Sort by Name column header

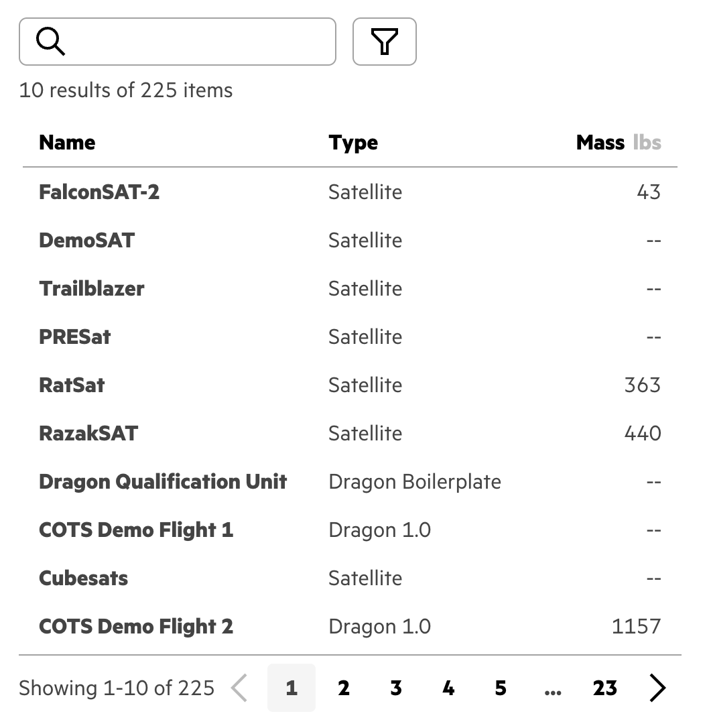pos(67,142)
